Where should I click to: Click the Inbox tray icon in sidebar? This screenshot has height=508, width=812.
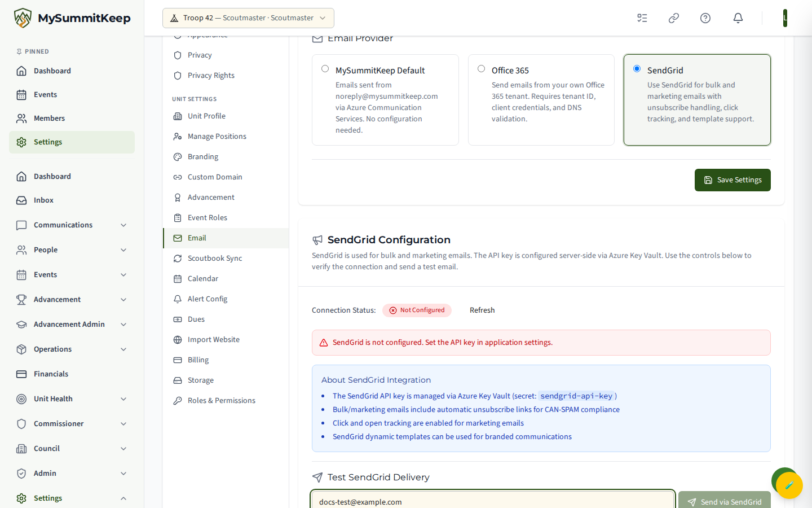click(x=21, y=200)
